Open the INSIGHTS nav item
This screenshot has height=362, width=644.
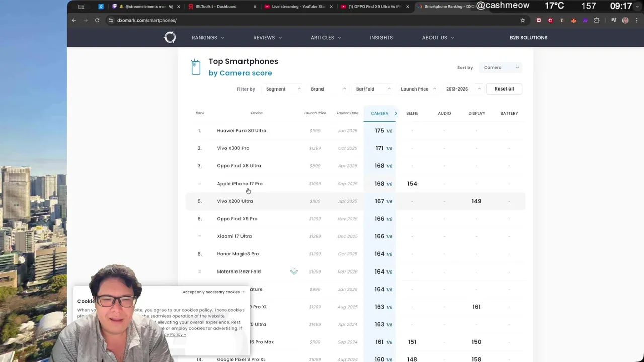(x=381, y=38)
